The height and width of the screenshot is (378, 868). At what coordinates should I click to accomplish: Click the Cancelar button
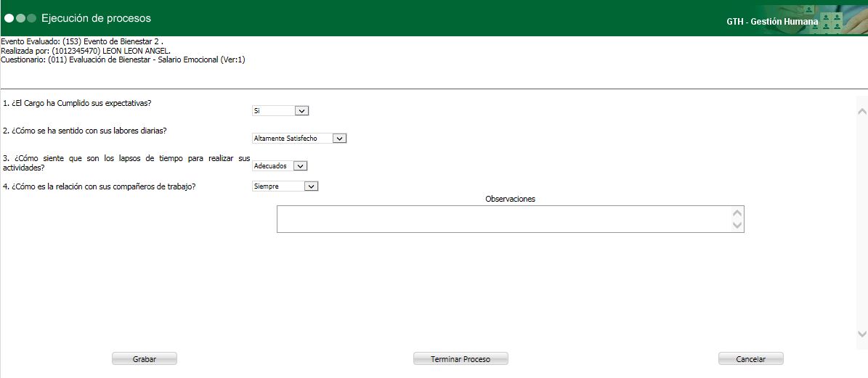pyautogui.click(x=750, y=358)
